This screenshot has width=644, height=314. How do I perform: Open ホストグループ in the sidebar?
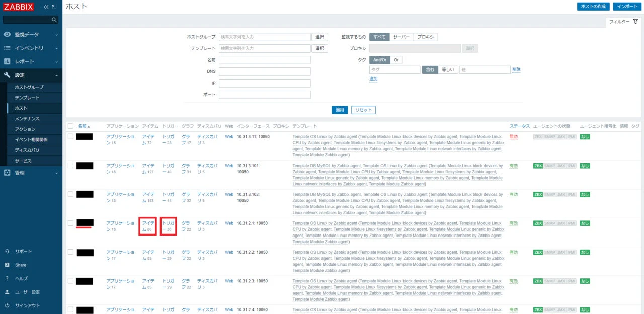(29, 87)
